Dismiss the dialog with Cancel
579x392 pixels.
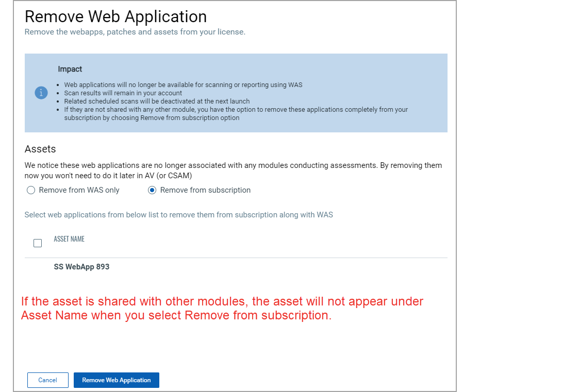(47, 380)
